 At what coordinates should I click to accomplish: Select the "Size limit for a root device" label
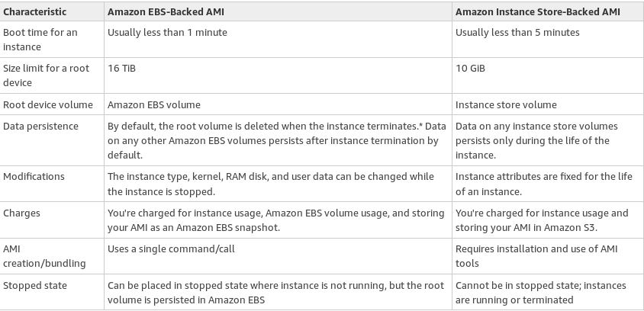click(x=46, y=75)
